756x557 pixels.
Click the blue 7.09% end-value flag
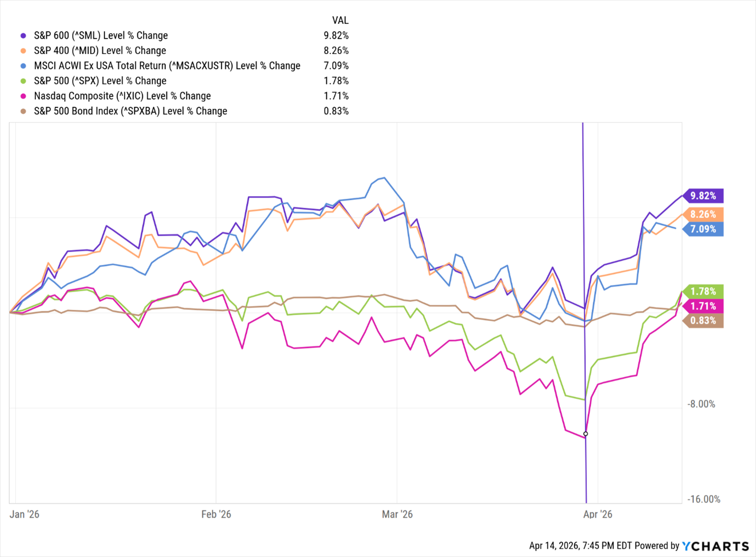pos(703,229)
